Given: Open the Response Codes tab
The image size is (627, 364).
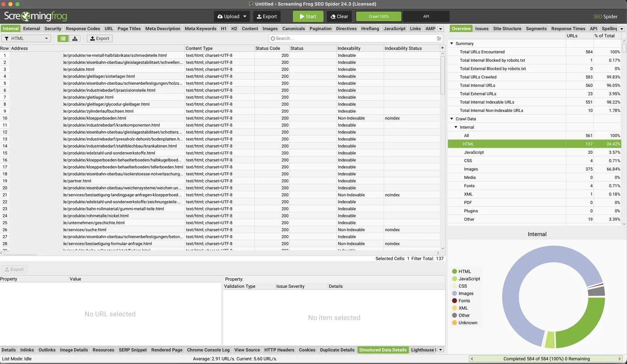Looking at the screenshot, I should pos(83,29).
